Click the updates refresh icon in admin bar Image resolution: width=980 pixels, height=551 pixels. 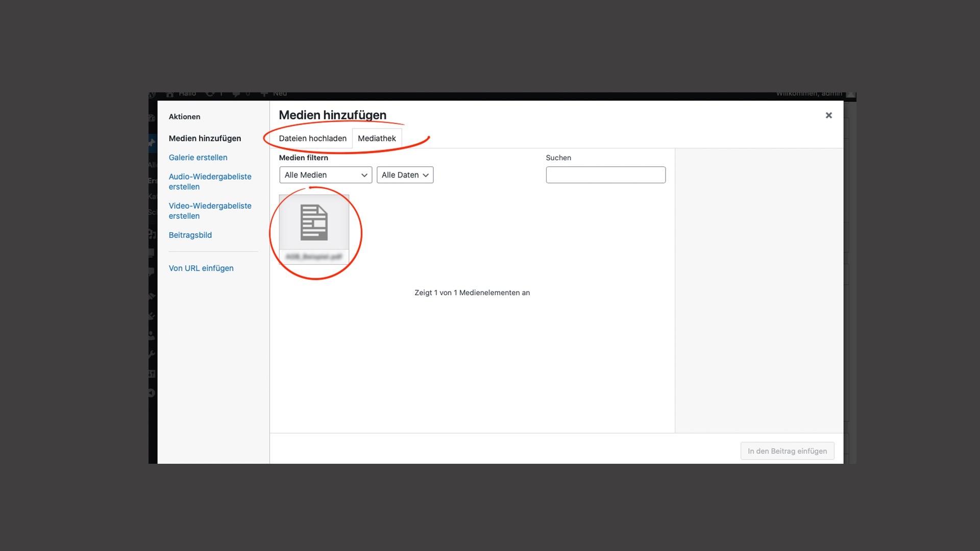(210, 94)
